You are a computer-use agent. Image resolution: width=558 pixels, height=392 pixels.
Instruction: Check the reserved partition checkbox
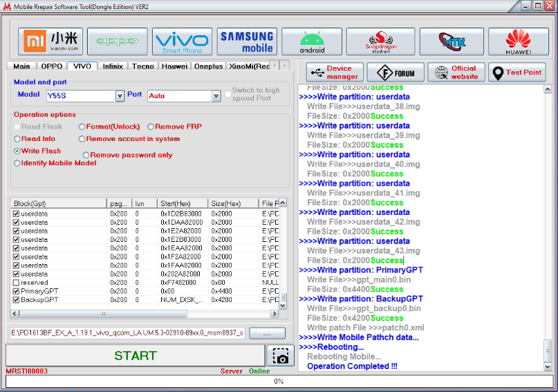click(x=16, y=283)
